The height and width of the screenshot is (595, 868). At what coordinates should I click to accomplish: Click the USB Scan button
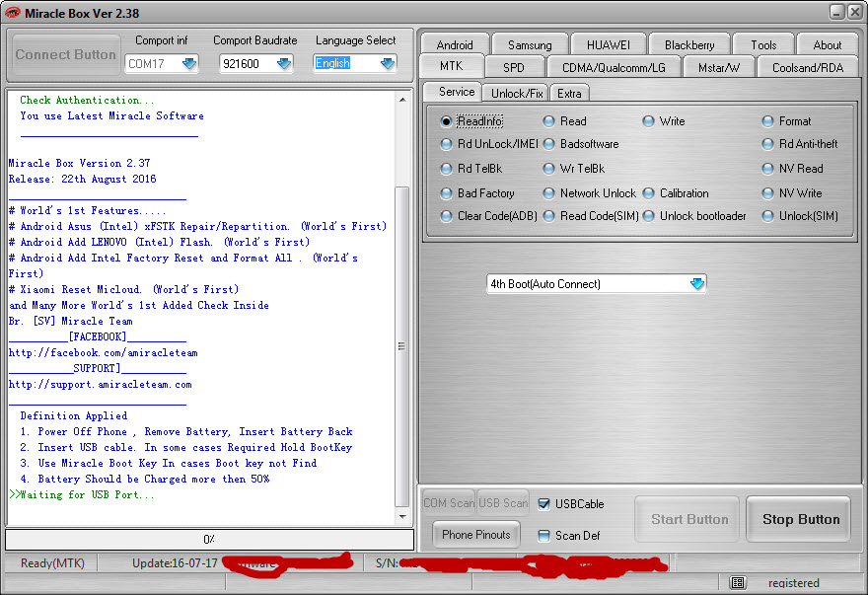[503, 503]
